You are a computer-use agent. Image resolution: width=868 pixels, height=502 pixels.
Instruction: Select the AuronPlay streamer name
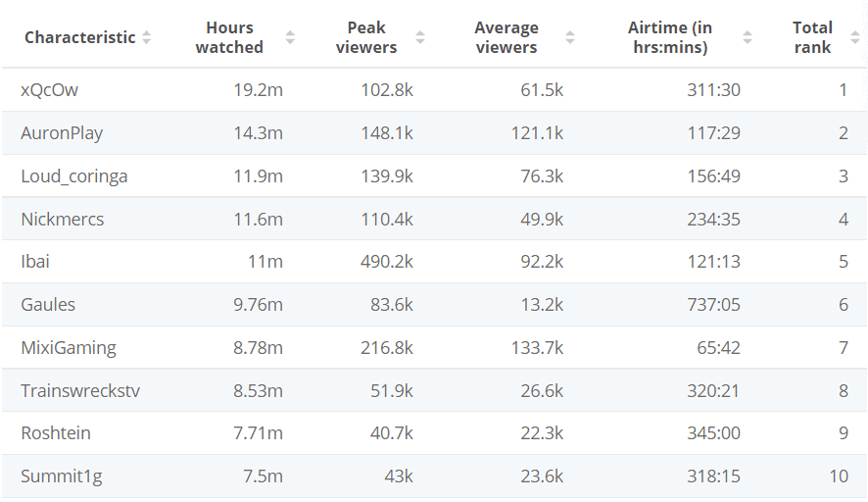pos(62,133)
